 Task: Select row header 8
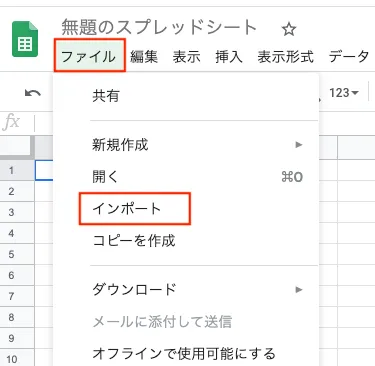click(x=17, y=317)
